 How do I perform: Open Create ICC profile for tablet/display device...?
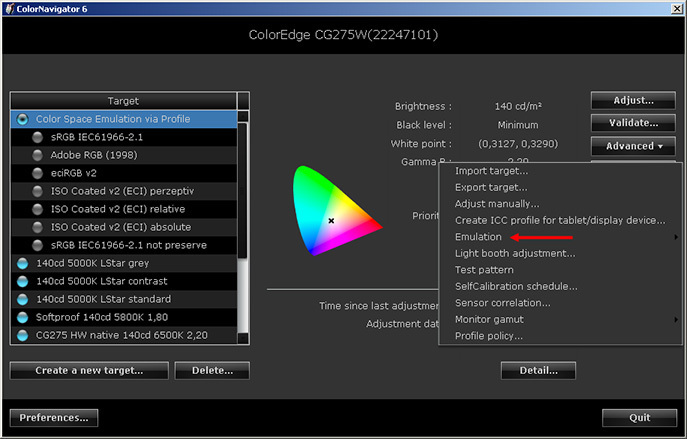click(x=560, y=220)
